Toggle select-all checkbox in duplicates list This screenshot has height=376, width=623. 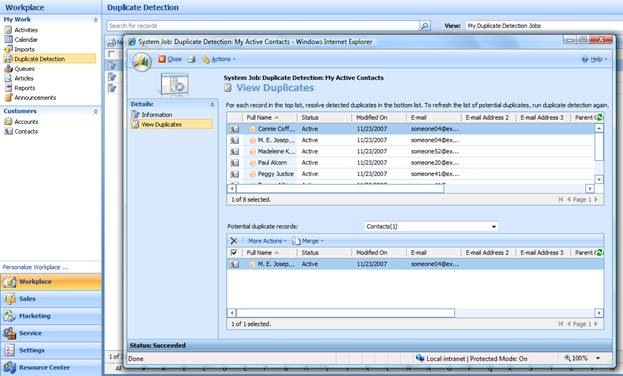pos(234,252)
